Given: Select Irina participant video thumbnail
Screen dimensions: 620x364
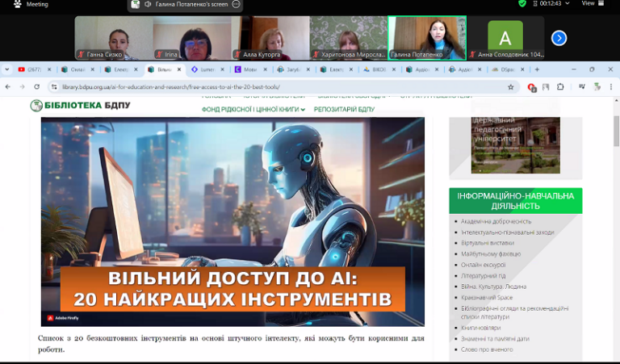Looking at the screenshot, I should [192, 38].
